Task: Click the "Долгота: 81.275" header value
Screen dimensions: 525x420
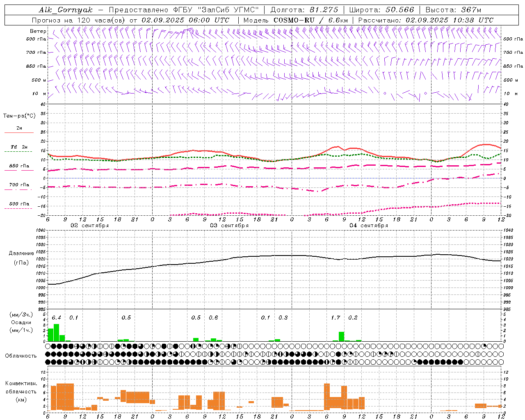Action: 304,10
